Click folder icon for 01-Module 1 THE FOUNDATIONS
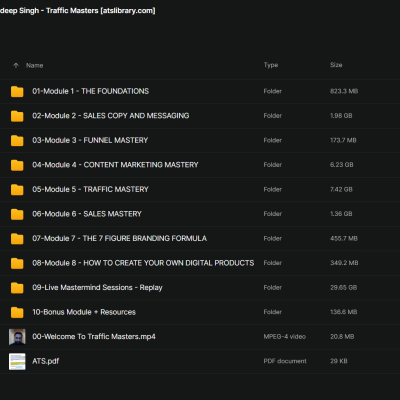Screen dimensions: 400x400 17,91
